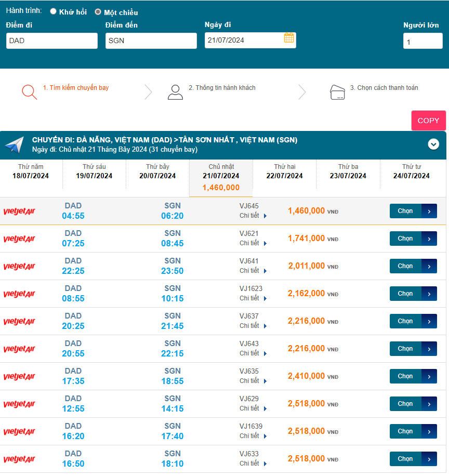Image resolution: width=449 pixels, height=476 pixels.
Task: Expand Chi tiết for flight VJ1623
Action: pos(253,298)
